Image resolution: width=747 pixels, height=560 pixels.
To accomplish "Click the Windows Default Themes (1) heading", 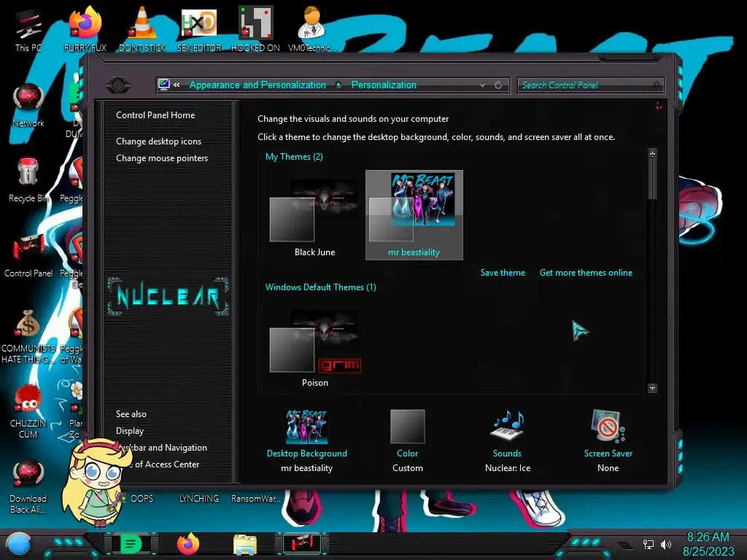I will pos(321,287).
